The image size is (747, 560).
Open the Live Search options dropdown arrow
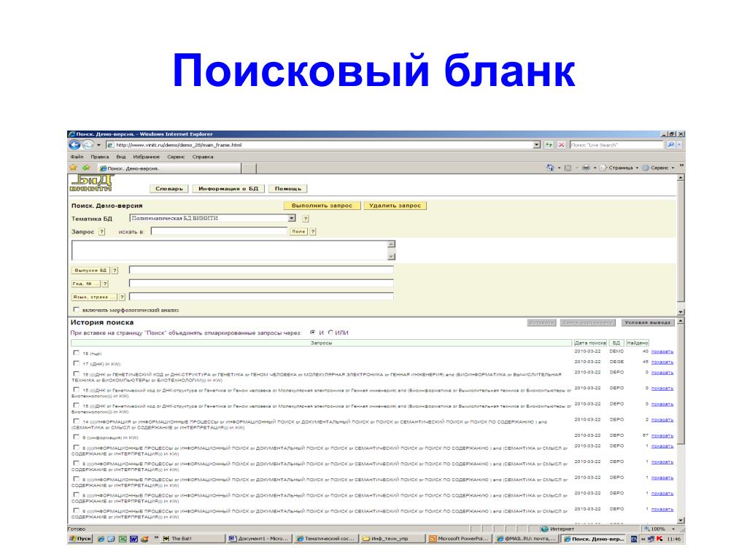coord(679,145)
